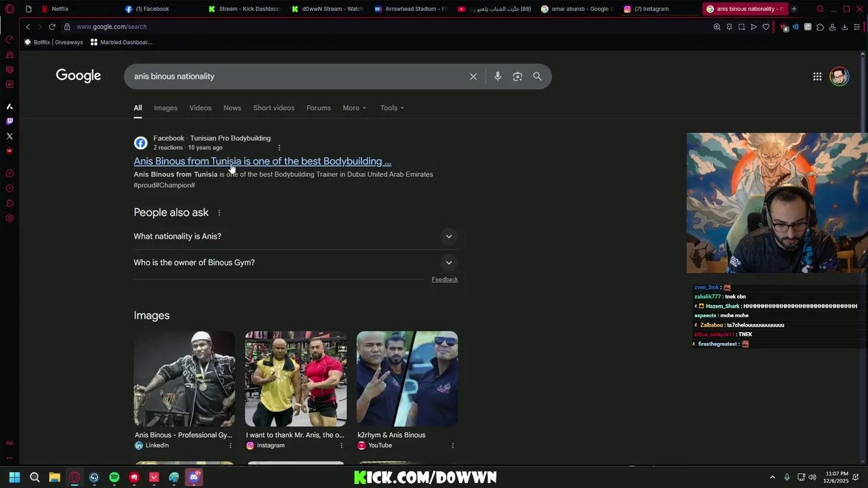Viewport: 868px width, 488px height.
Task: Click the Feedback link under People also ask
Action: 445,279
